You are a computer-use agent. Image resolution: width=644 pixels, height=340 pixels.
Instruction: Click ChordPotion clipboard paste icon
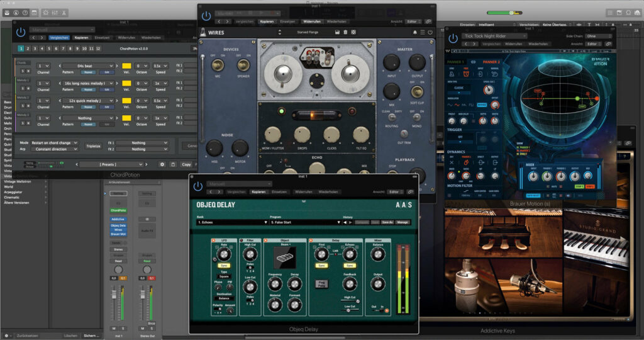click(173, 164)
